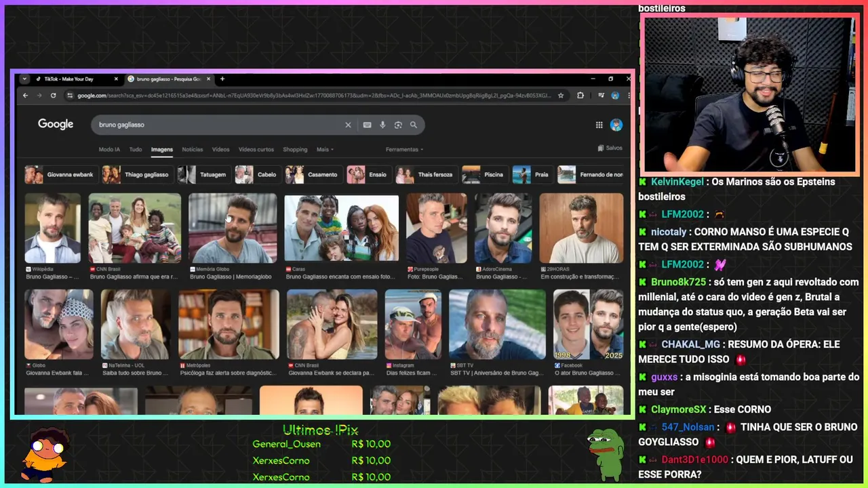Open the Vídeos tab
This screenshot has width=868, height=488.
click(221, 149)
